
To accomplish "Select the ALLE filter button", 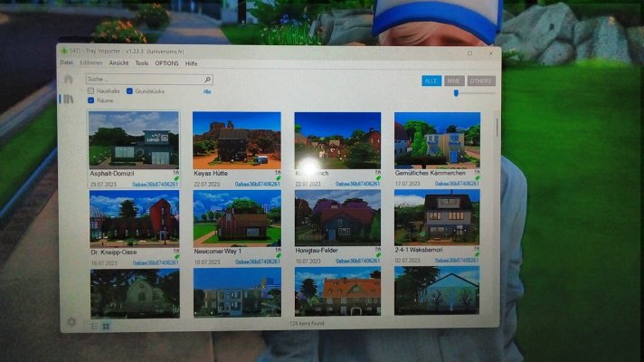I will (x=431, y=81).
